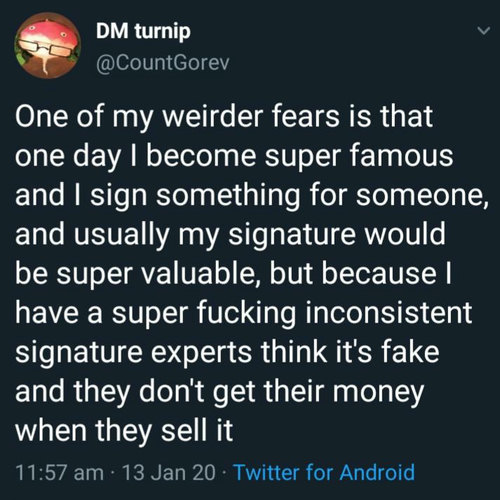The height and width of the screenshot is (500, 500).
Task: Open DM turnip's radish profile picture
Action: pos(48,45)
